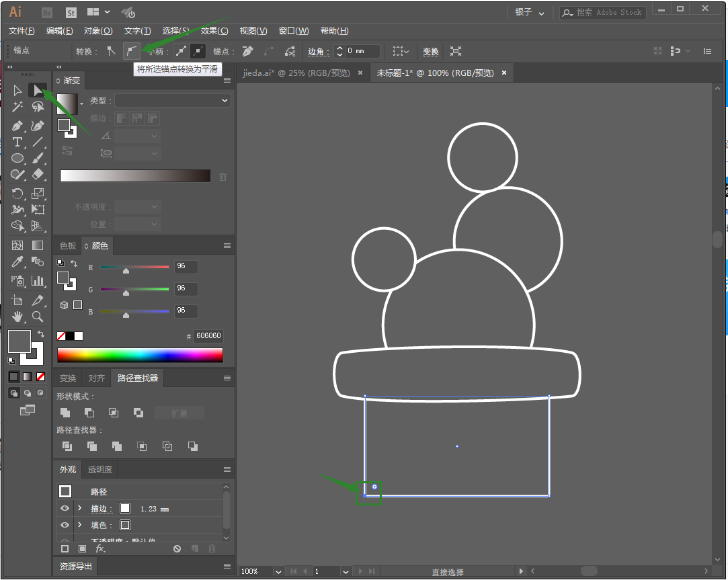Open the zoom level 100% dropdown

click(278, 571)
